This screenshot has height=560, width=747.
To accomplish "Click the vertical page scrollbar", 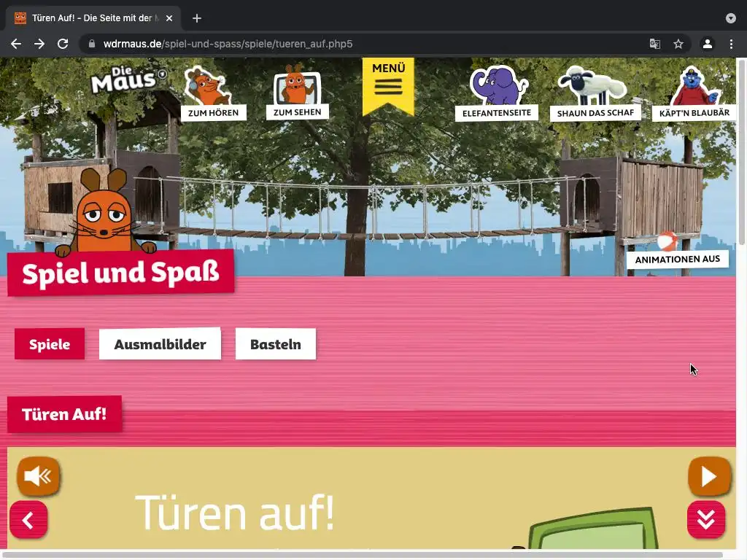I will (741, 152).
